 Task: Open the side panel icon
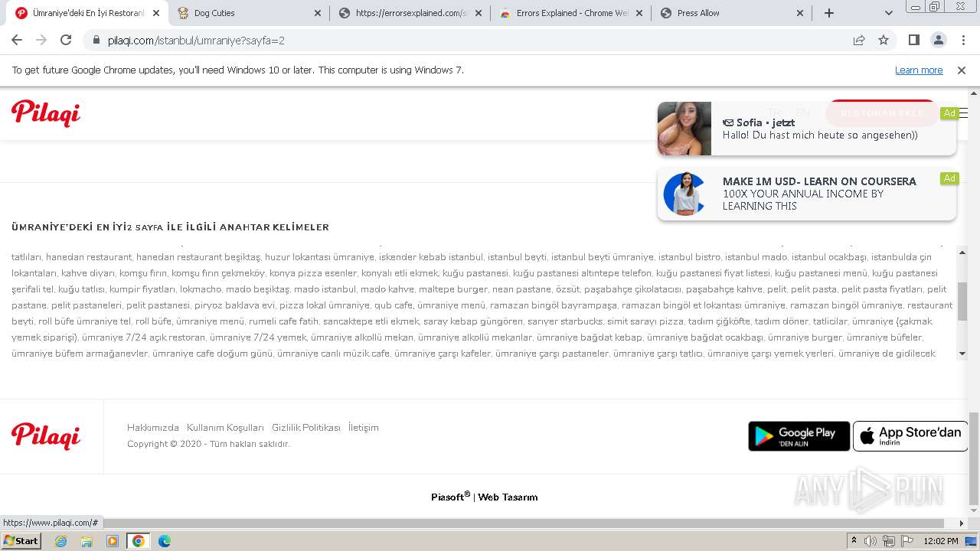(913, 40)
